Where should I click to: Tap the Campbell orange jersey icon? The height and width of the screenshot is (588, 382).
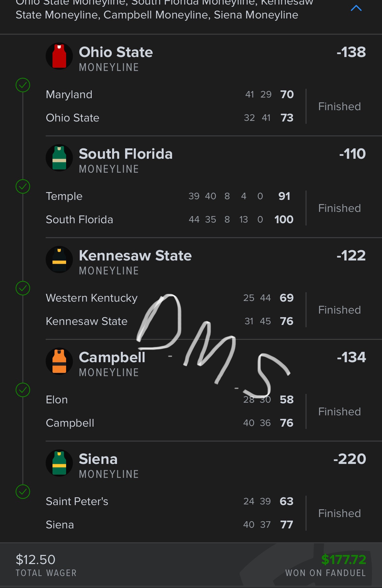pos(59,362)
